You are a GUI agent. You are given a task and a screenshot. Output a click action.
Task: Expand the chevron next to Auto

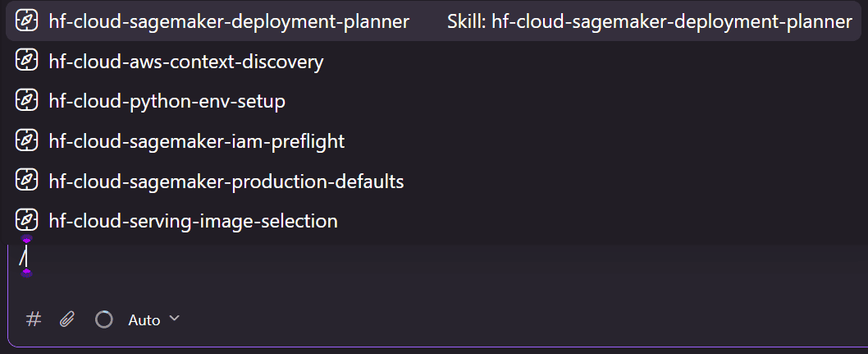point(174,319)
